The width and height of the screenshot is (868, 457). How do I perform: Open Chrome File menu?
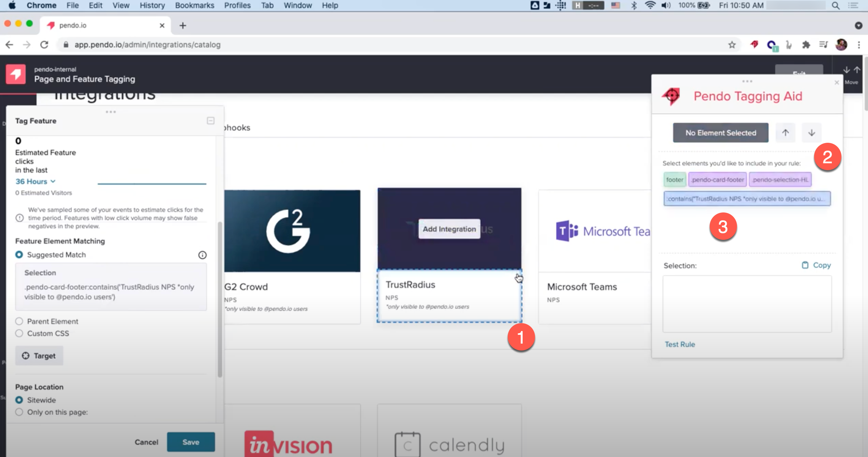[x=72, y=5]
